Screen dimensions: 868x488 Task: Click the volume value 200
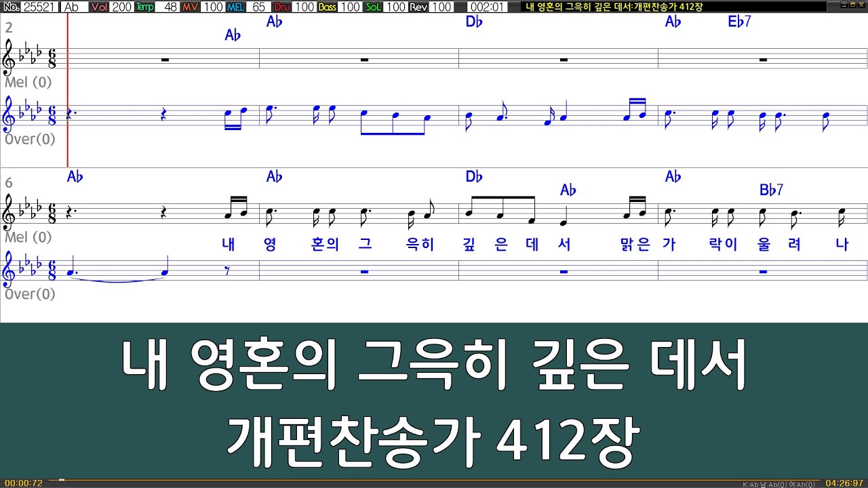(x=122, y=7)
